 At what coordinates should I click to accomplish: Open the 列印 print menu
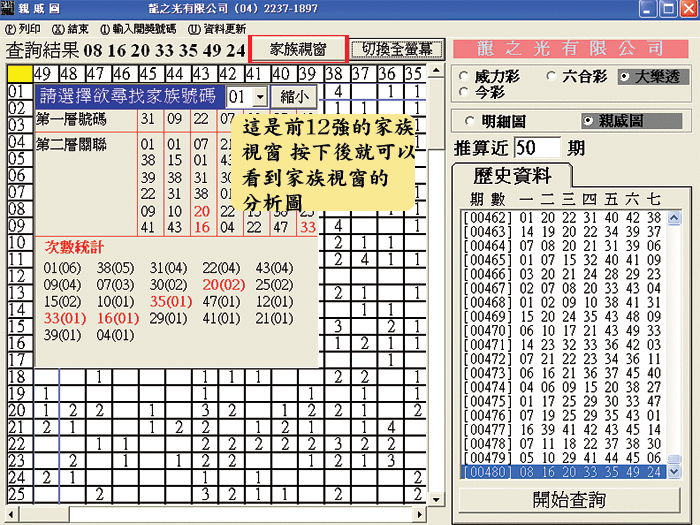pos(23,29)
